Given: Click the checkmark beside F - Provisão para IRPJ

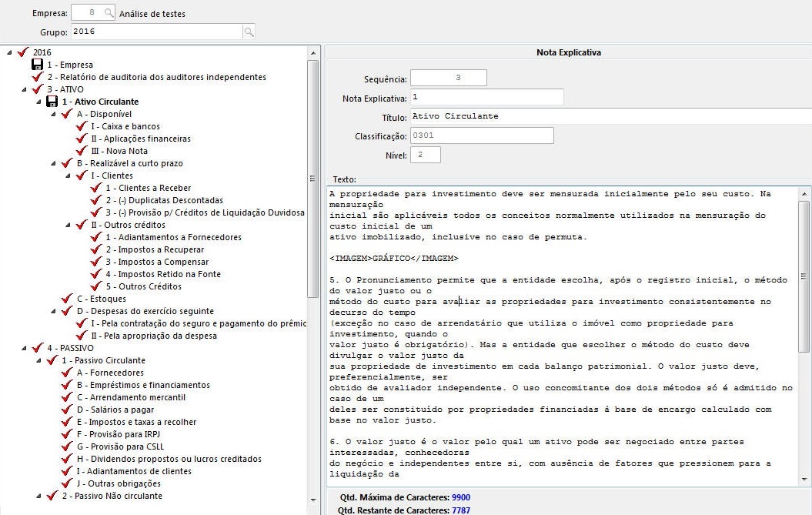Looking at the screenshot, I should point(67,434).
